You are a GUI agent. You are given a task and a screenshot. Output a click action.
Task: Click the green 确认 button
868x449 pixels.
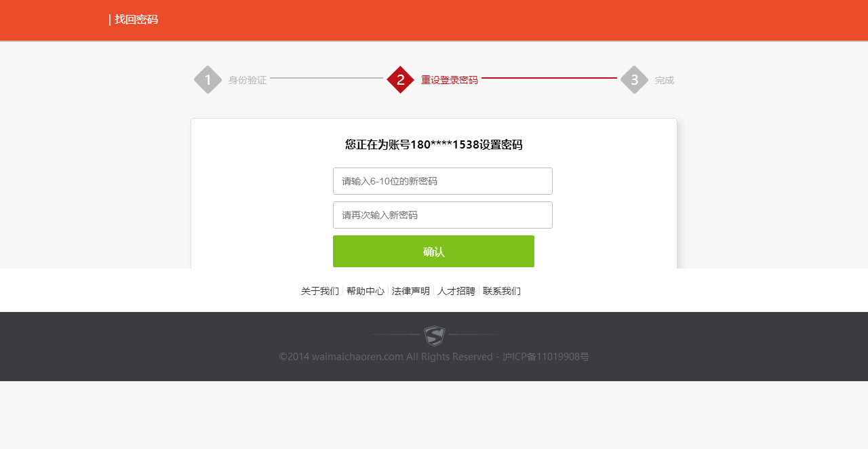pyautogui.click(x=433, y=252)
